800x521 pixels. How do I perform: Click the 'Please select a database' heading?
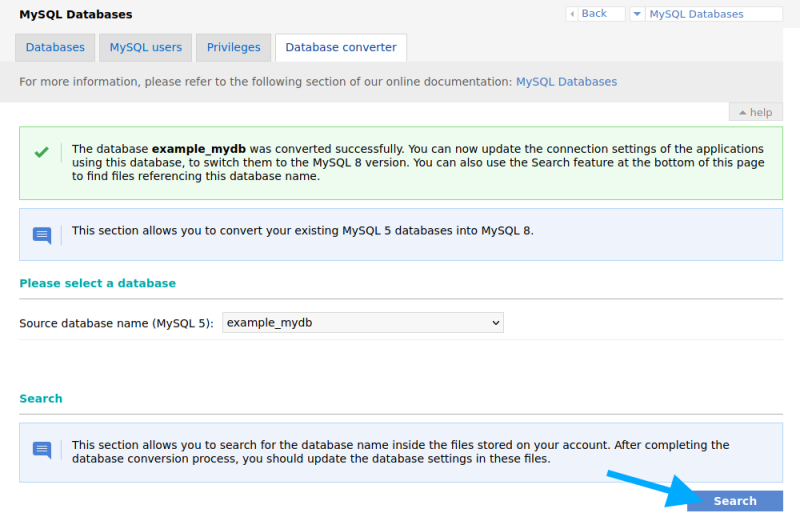[97, 283]
